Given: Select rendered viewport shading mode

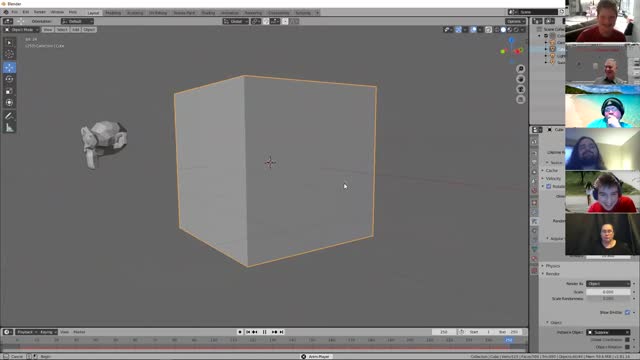Looking at the screenshot, I should [x=516, y=30].
